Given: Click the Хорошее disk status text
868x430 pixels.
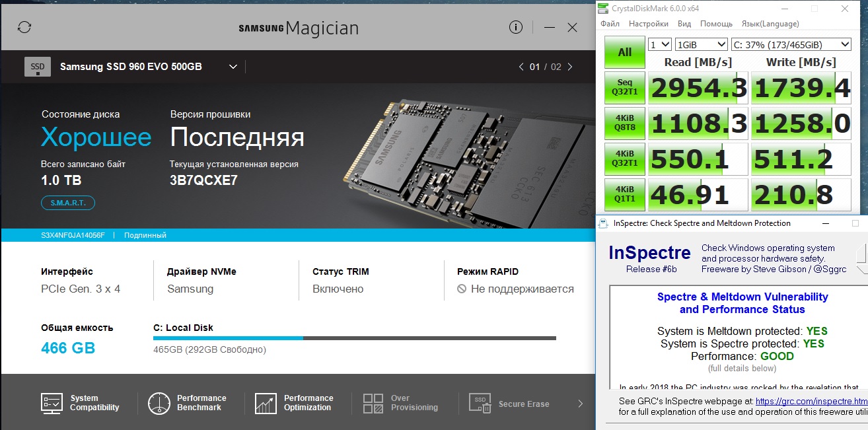Looking at the screenshot, I should coord(96,137).
